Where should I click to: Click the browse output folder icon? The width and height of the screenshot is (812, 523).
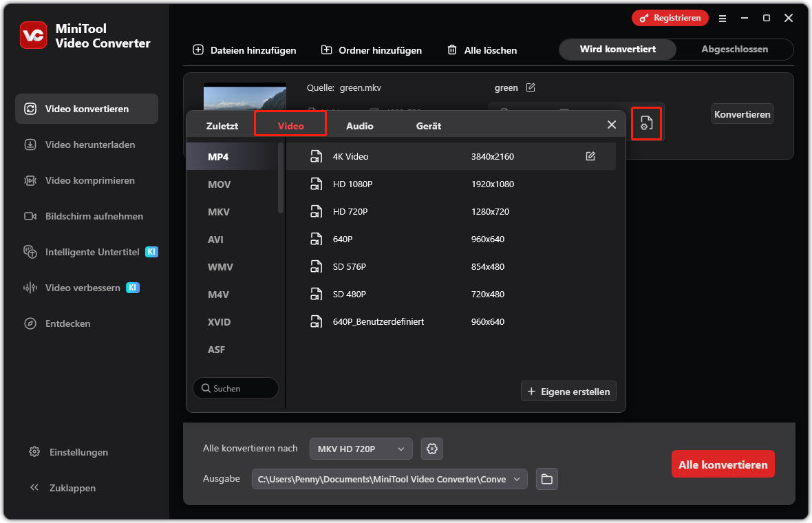(547, 479)
